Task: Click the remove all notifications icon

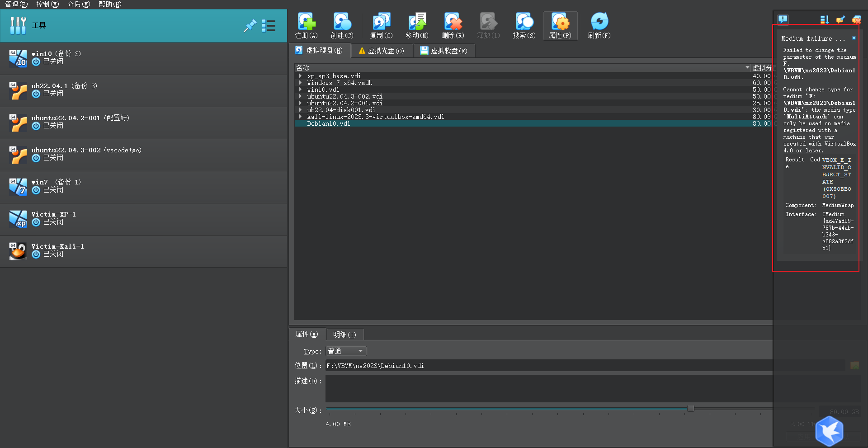Action: pyautogui.click(x=856, y=19)
